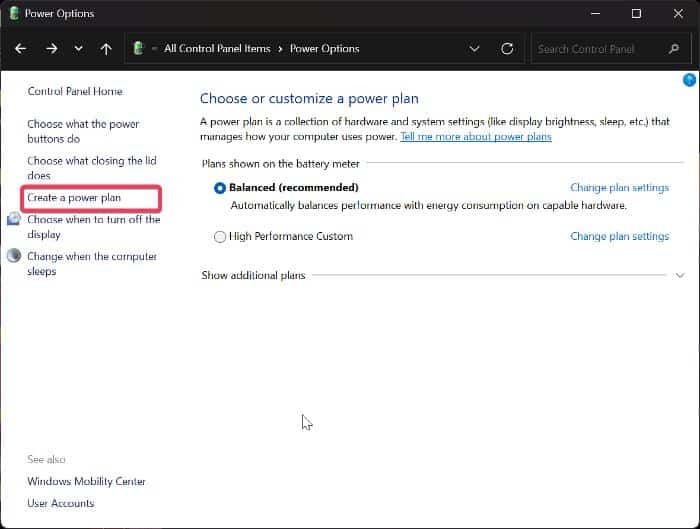Viewport: 700px width, 529px height.
Task: Expand Show additional plans section
Action: 680,275
